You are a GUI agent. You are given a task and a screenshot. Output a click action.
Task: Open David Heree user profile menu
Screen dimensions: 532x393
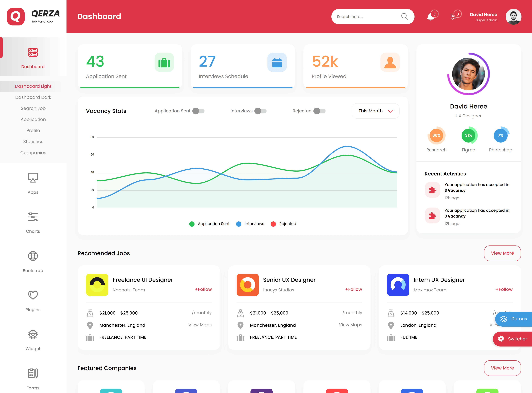513,17
